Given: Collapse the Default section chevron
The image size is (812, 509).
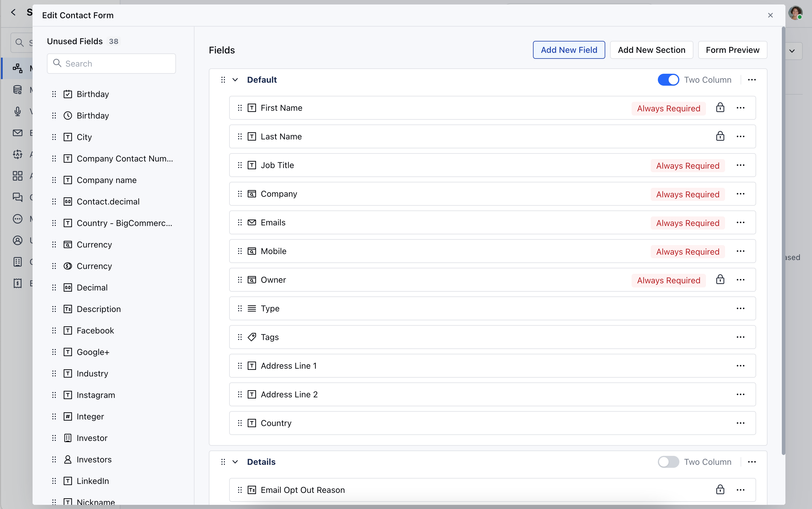Looking at the screenshot, I should [x=235, y=80].
